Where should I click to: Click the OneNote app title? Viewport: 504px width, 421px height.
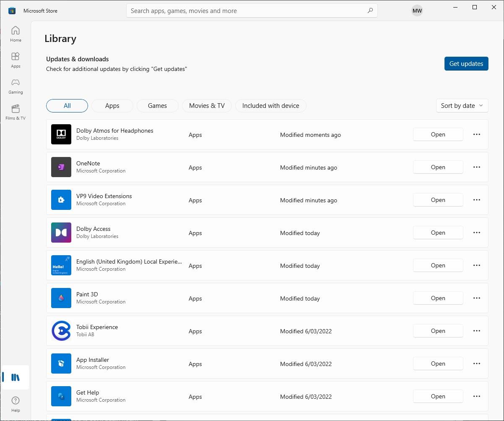click(88, 163)
